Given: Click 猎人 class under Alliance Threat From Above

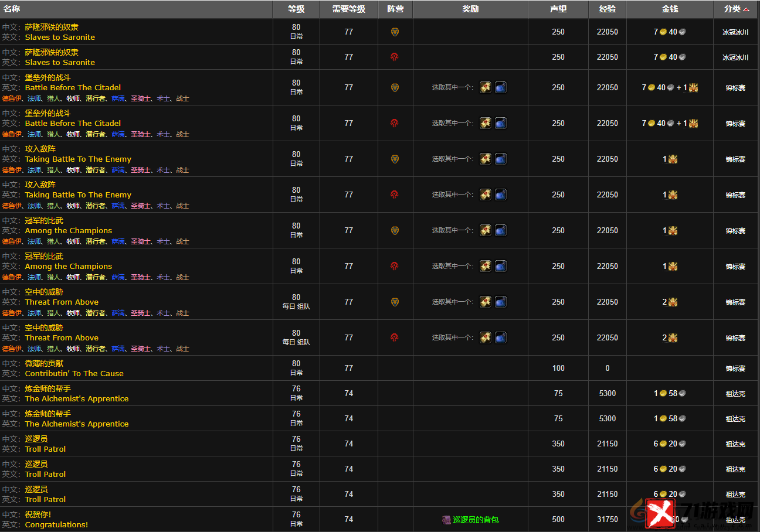Looking at the screenshot, I should tap(54, 313).
